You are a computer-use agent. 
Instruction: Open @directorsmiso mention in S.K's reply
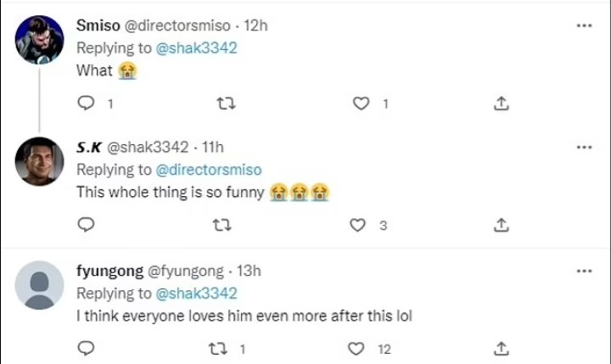210,170
